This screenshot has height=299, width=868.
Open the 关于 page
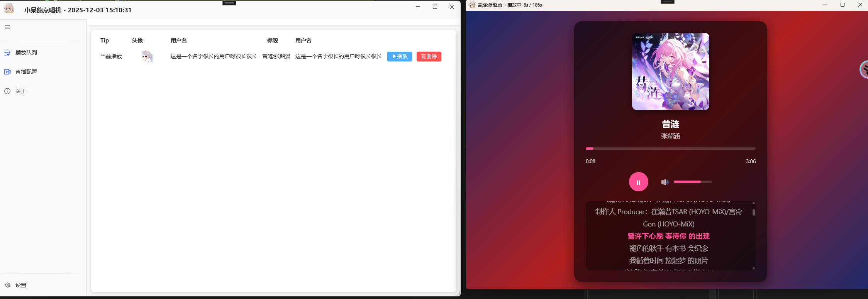point(21,91)
